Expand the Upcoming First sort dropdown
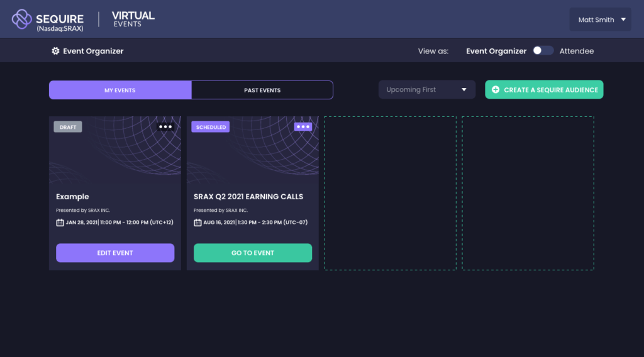Screen dimensions: 644x357 tap(427, 89)
